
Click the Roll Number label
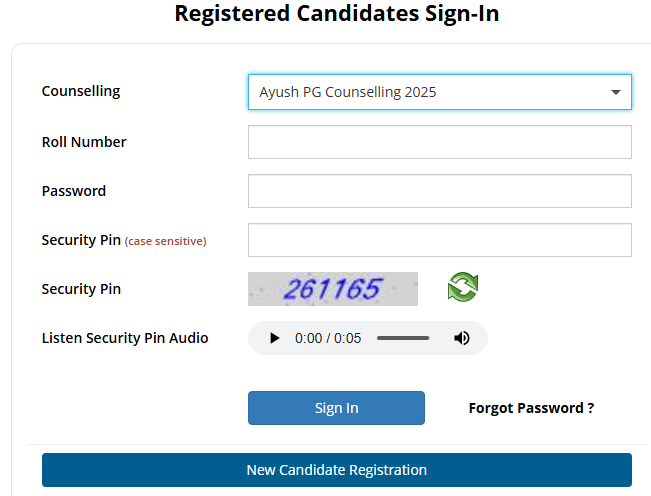(x=84, y=142)
